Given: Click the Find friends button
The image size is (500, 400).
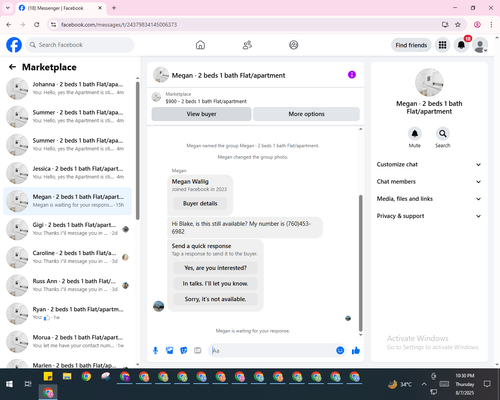Looking at the screenshot, I should pos(411,45).
